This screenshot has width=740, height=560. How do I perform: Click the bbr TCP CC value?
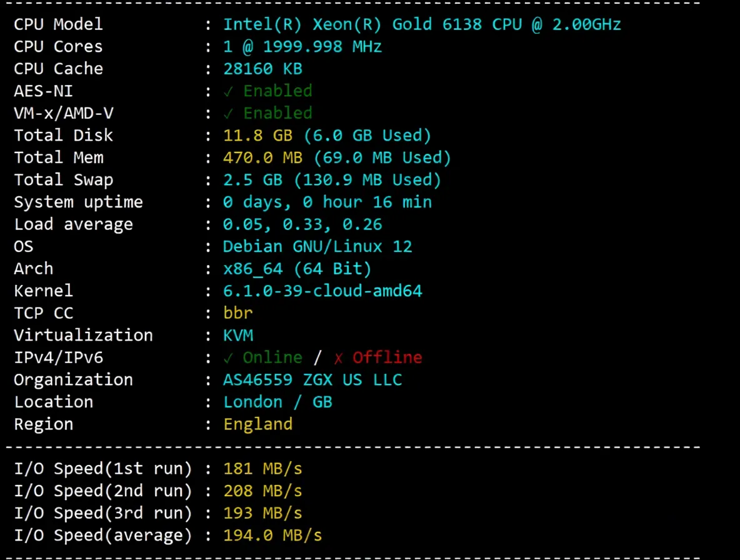click(x=237, y=312)
